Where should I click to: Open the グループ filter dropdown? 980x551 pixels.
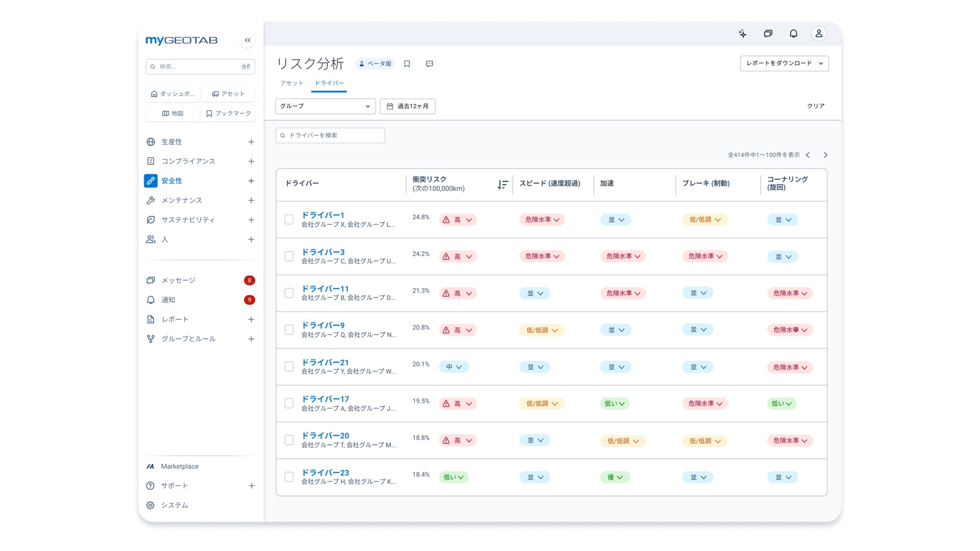(325, 106)
